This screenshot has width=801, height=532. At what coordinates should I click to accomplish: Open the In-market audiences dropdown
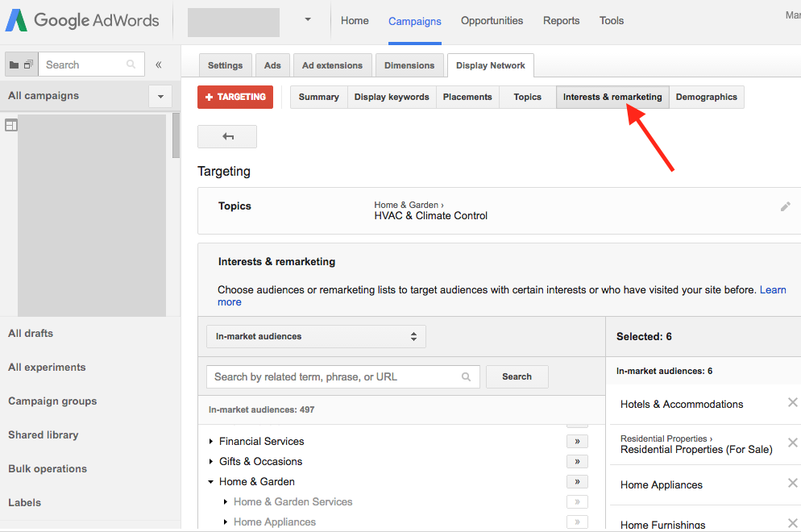pyautogui.click(x=316, y=336)
